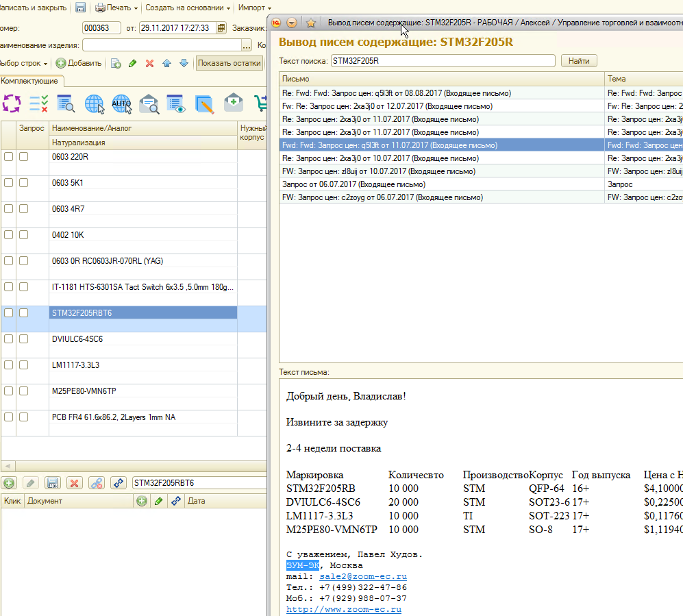The height and width of the screenshot is (616, 683).
Task: Click the Текст поиска input field
Action: click(x=443, y=61)
